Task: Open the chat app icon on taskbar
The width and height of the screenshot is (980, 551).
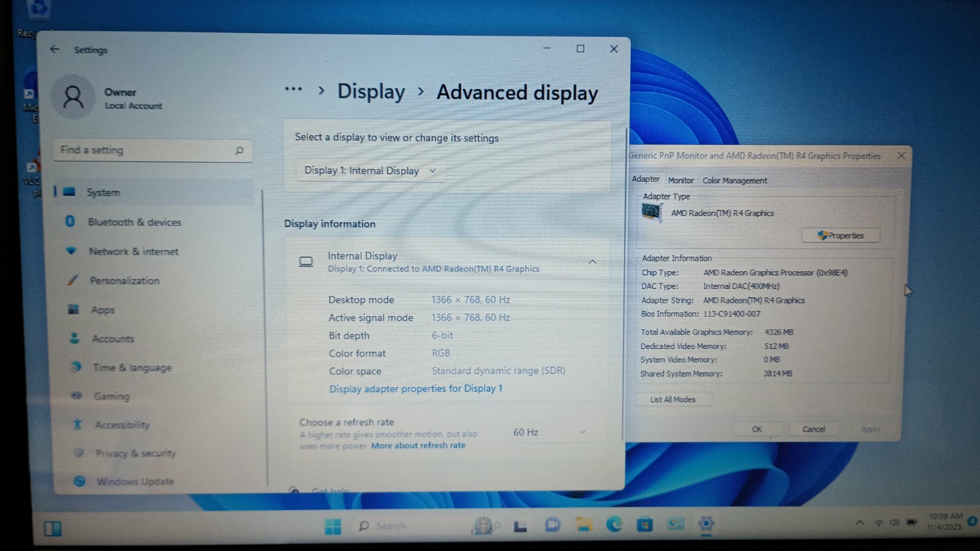Action: (552, 525)
